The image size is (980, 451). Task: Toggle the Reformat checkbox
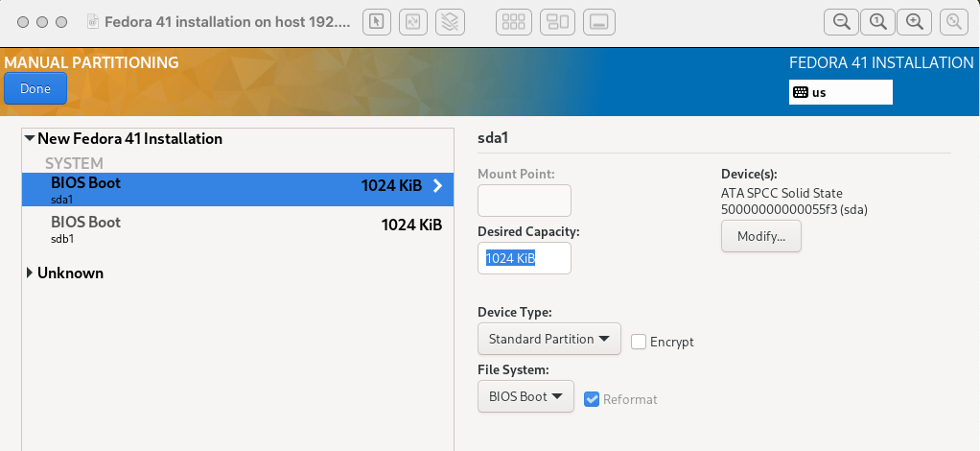tap(592, 399)
